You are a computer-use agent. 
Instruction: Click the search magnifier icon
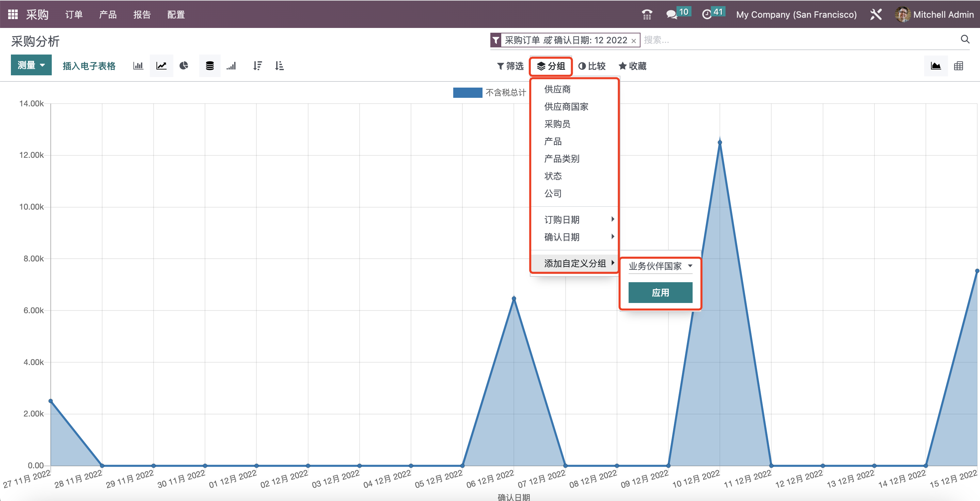click(x=965, y=39)
